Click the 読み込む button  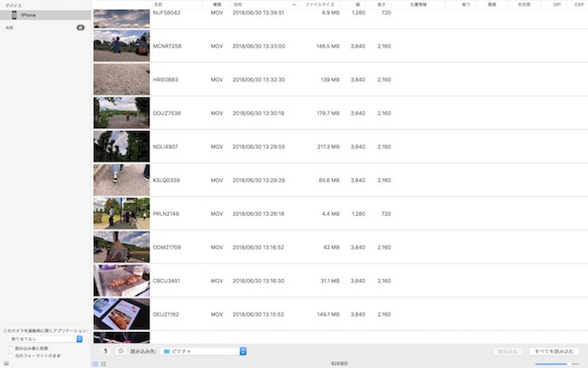coord(508,350)
